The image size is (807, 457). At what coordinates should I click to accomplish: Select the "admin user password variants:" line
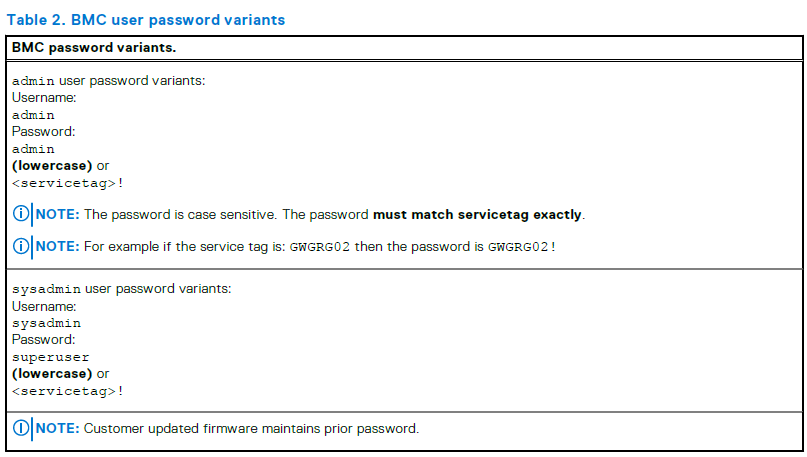coord(108,80)
